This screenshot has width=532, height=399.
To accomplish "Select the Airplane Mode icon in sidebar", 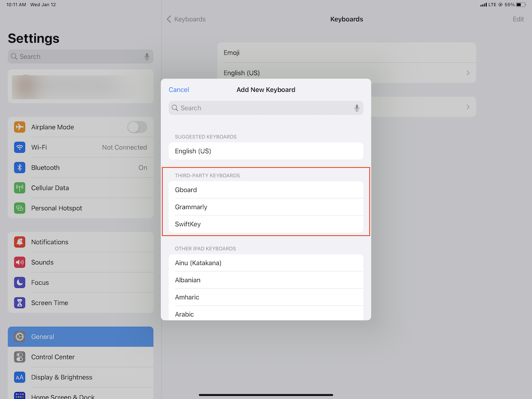I will [19, 127].
